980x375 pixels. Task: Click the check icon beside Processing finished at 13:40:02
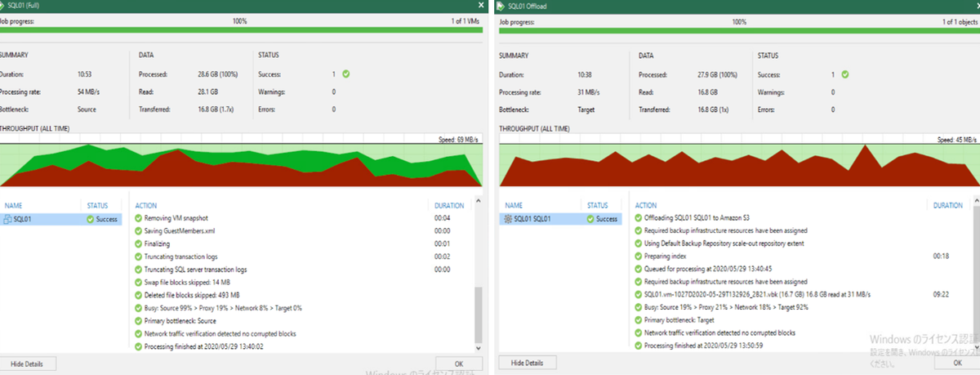(137, 346)
